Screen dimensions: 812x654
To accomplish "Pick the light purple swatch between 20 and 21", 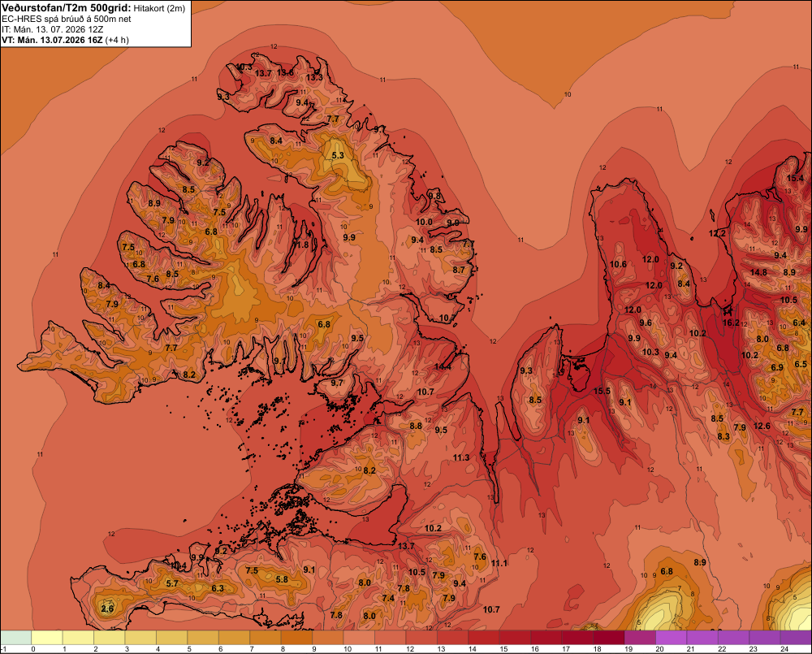I will [672, 637].
